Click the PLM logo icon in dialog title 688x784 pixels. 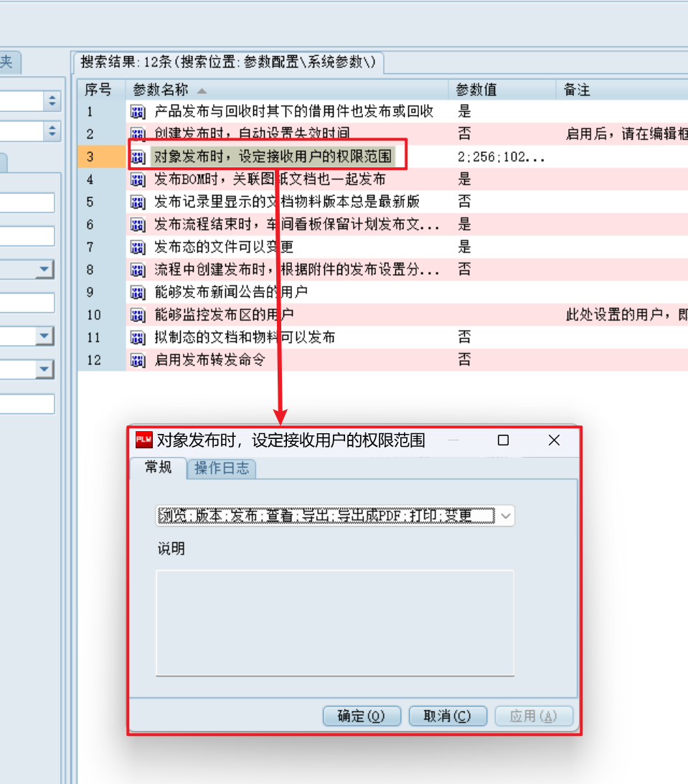tap(144, 440)
